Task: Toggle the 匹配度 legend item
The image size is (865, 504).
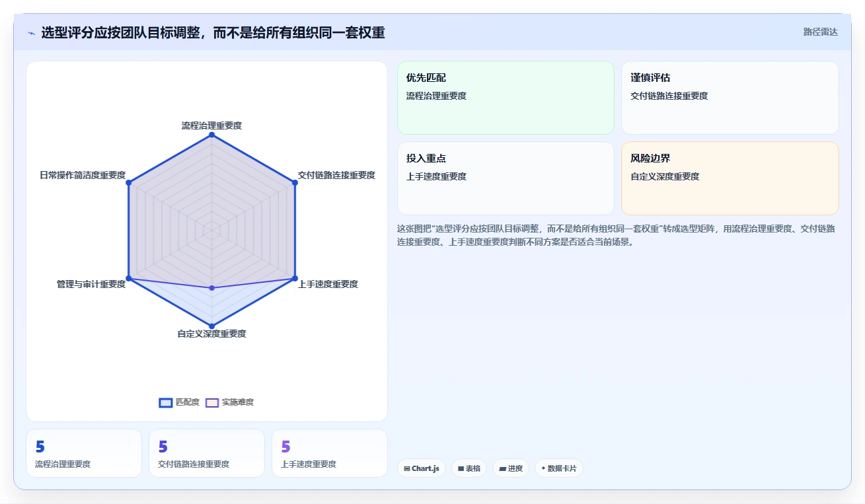Action: (x=179, y=402)
